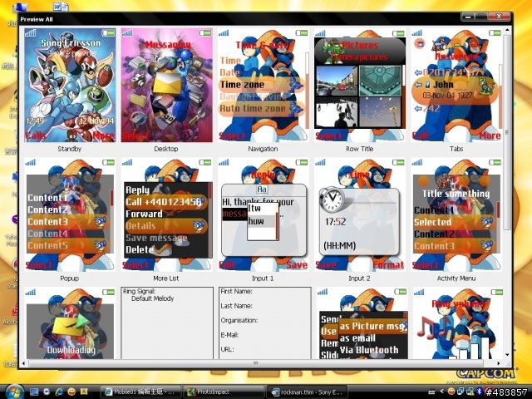The width and height of the screenshot is (532, 399).
Task: Expand hidden system tray icons arrow
Action: point(441,392)
